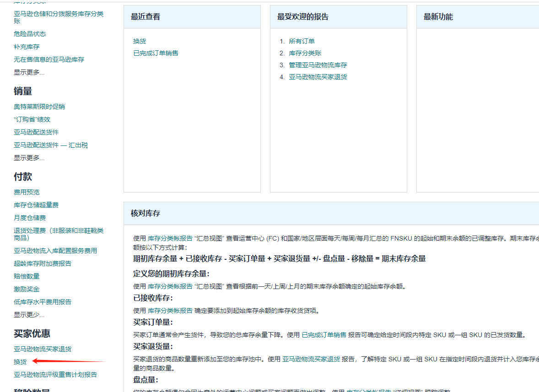Go to the 补充库存 report
The image size is (539, 392).
click(27, 47)
